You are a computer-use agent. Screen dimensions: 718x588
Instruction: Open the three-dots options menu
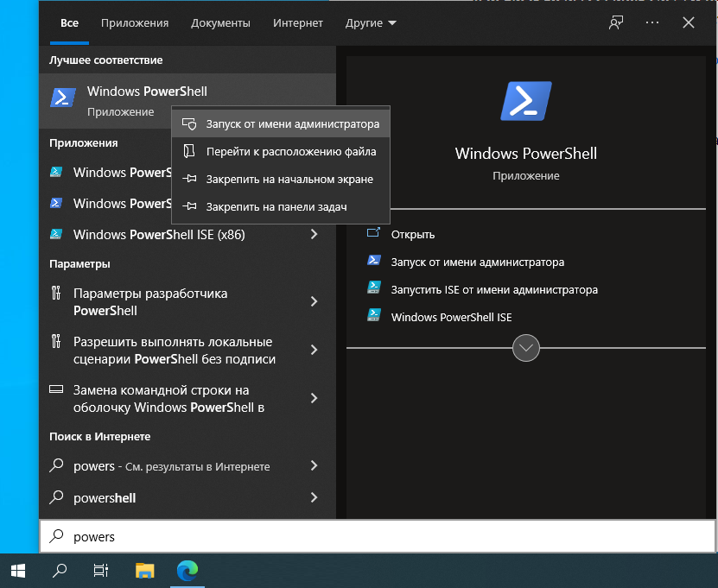652,22
